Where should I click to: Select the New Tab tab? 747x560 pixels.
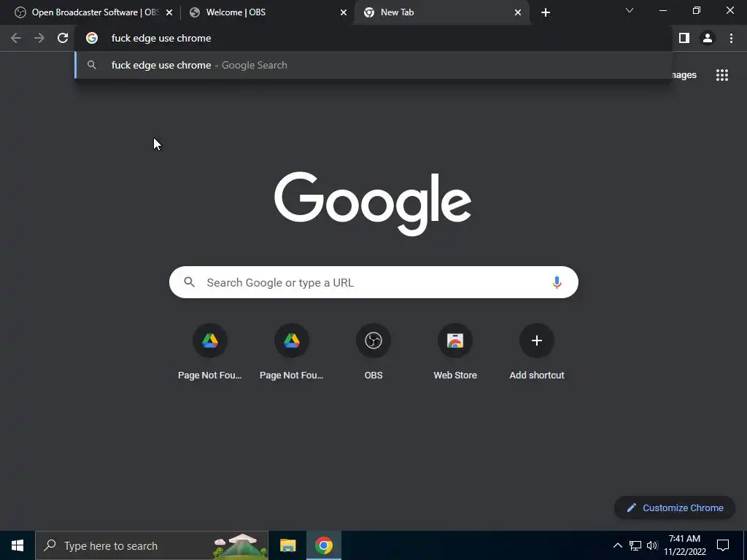point(441,12)
